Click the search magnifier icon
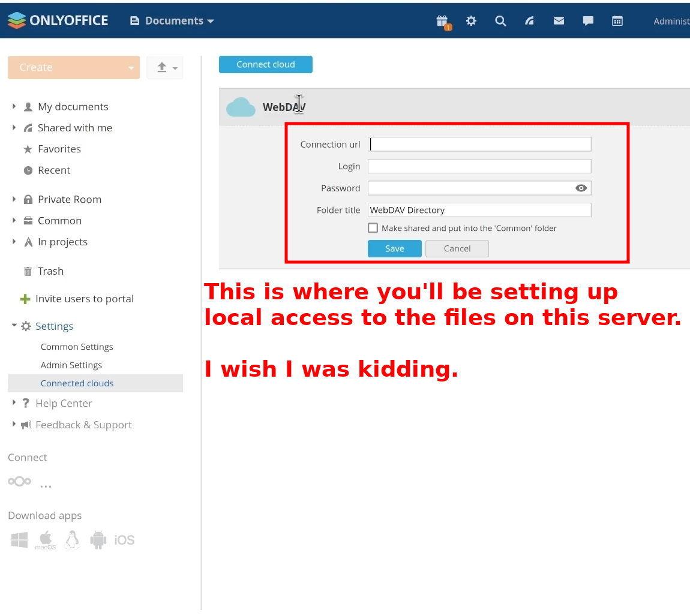 click(500, 20)
